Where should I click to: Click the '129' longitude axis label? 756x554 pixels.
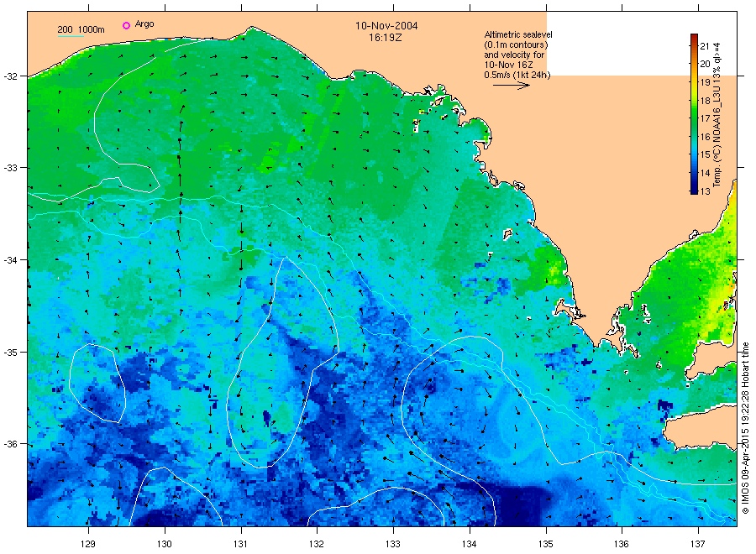[88, 544]
